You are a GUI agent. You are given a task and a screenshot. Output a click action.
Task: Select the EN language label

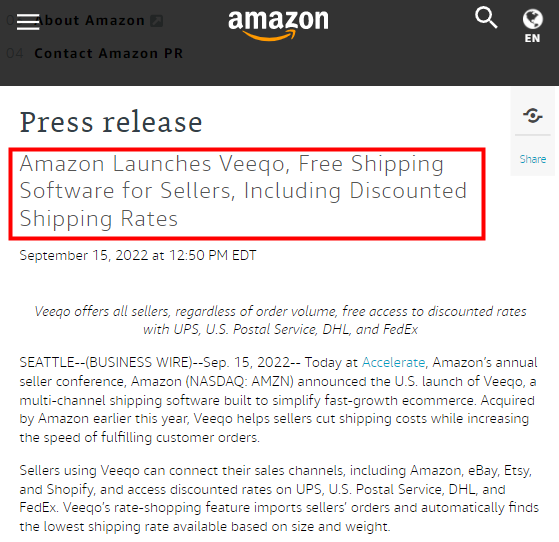pos(532,38)
